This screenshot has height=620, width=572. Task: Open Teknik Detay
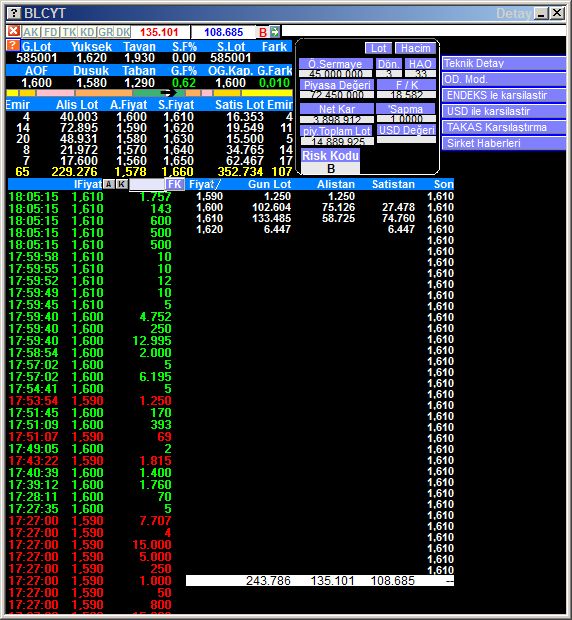point(504,63)
